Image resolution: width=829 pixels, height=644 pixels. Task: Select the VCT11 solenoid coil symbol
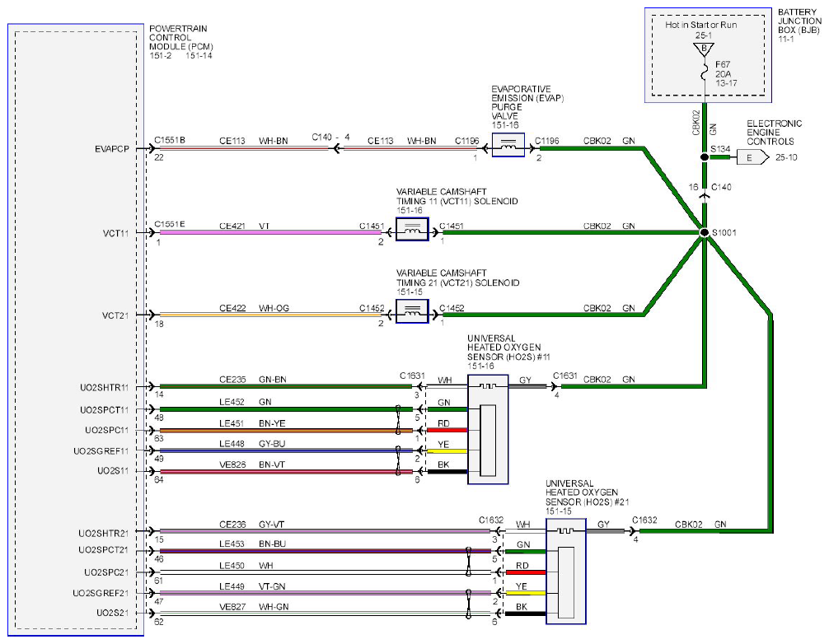(x=412, y=229)
